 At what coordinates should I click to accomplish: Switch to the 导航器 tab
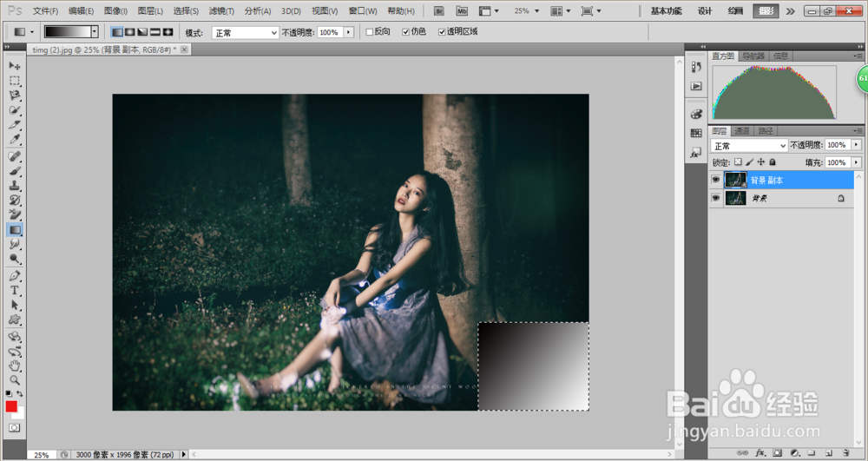pos(753,56)
